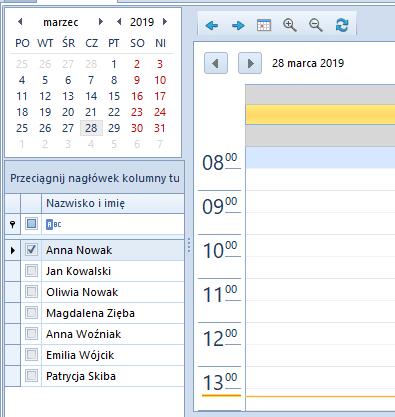
Task: Open the ABC text filter operator icon
Action: 54,224
